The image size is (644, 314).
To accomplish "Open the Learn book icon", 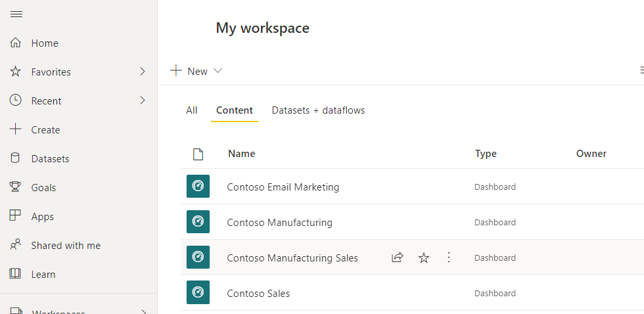I will pos(16,274).
